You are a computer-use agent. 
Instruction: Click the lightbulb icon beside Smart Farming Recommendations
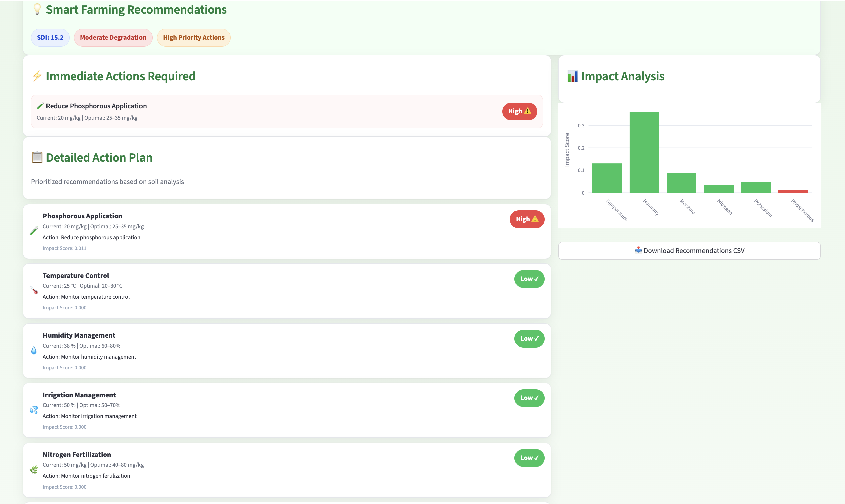(37, 9)
